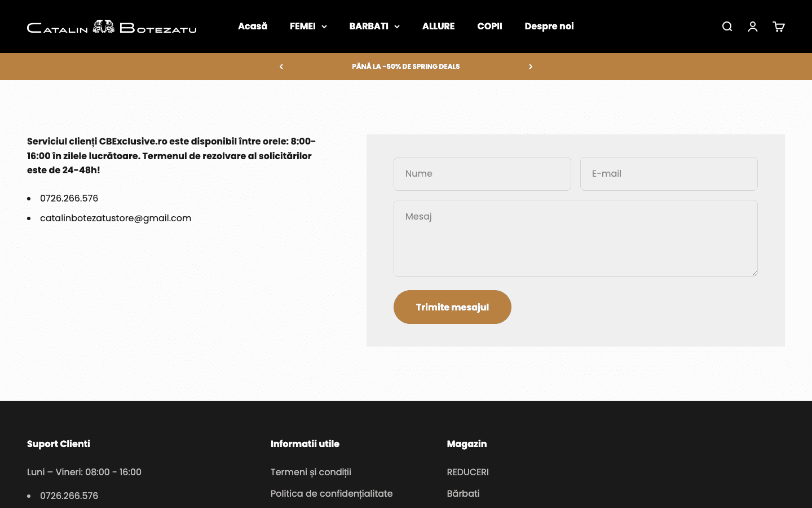
Task: Show next announcement with right arrow
Action: pos(531,67)
